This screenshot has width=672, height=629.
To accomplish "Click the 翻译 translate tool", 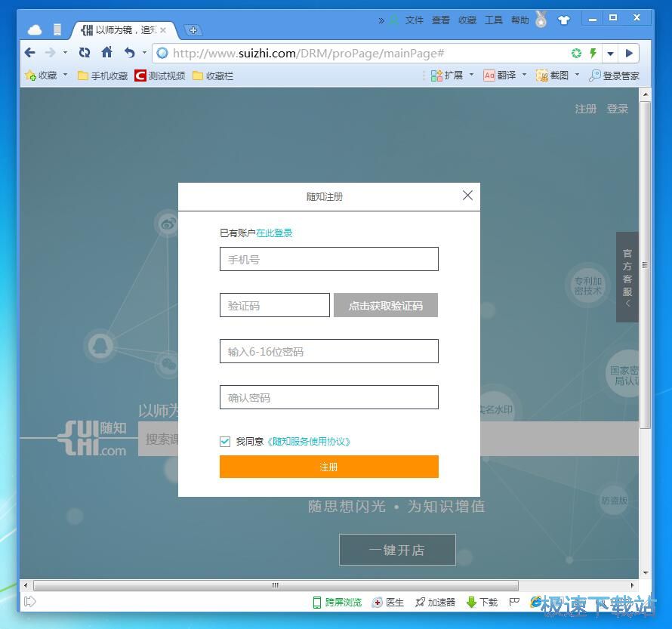I will (500, 76).
